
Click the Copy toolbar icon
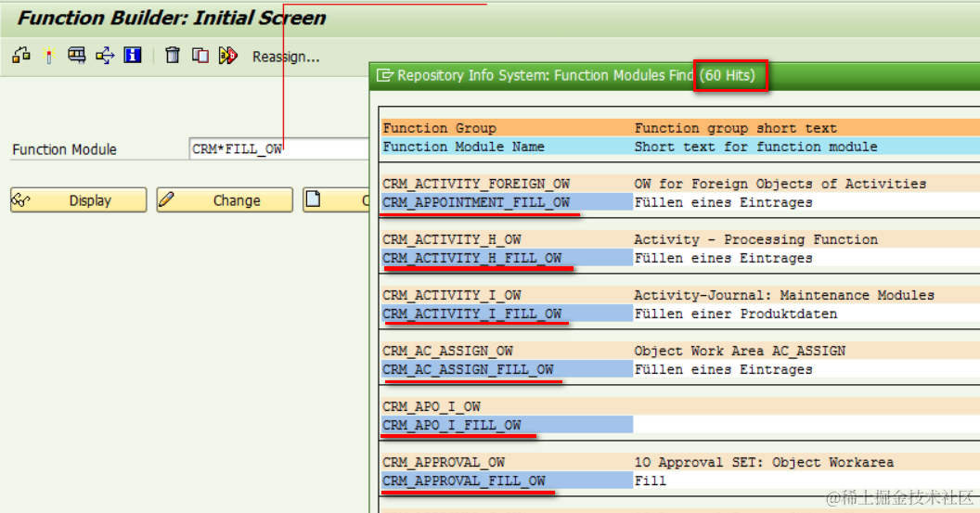point(200,56)
